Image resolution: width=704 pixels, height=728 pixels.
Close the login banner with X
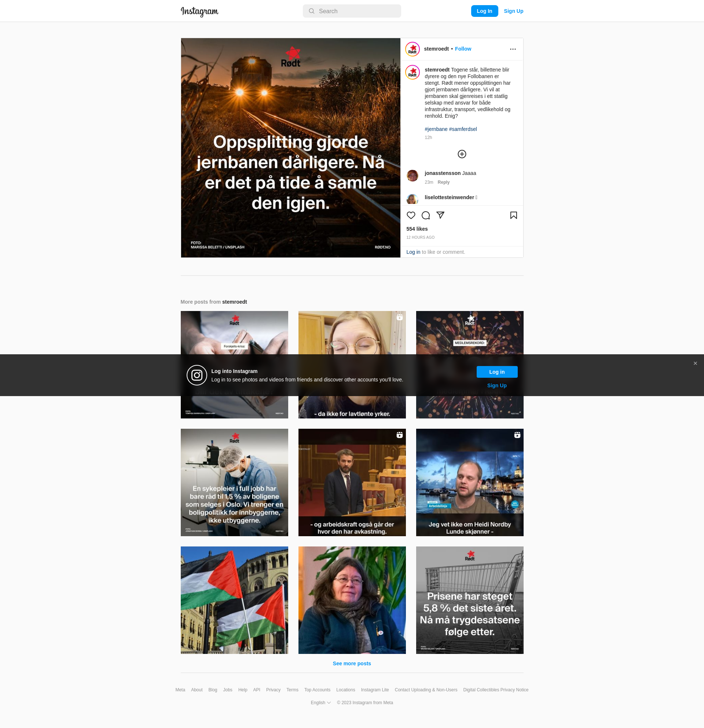[x=695, y=363]
